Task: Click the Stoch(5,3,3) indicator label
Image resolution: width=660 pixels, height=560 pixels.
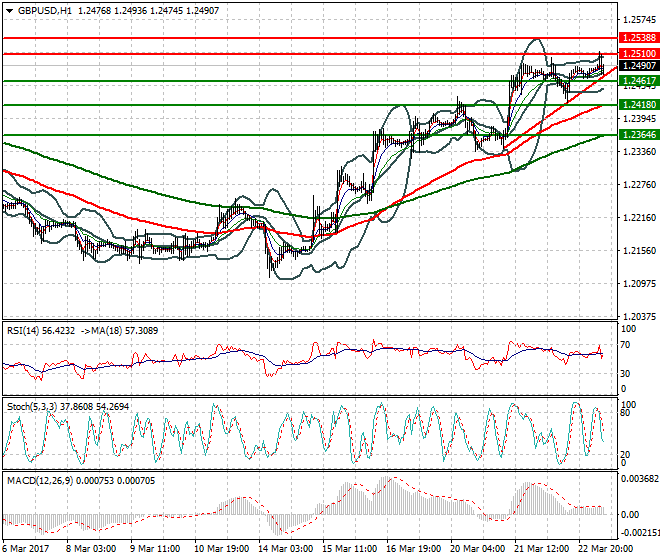Action: [x=32, y=407]
